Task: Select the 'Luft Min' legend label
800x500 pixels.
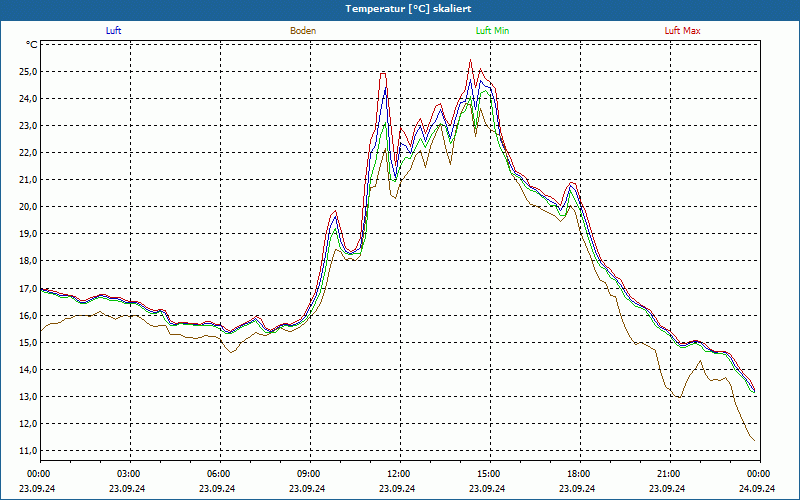Action: click(x=492, y=31)
